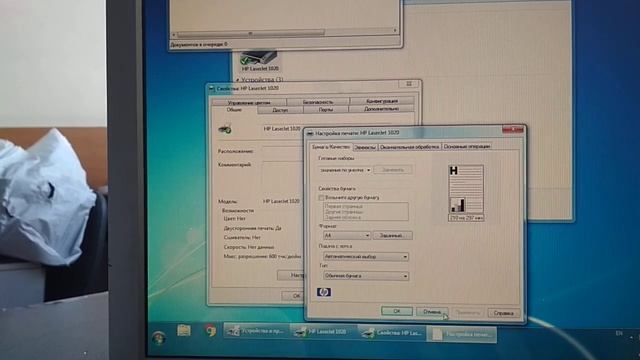Open the File Explorer taskbar icon
Screen dimensions: 640x360
(184, 331)
